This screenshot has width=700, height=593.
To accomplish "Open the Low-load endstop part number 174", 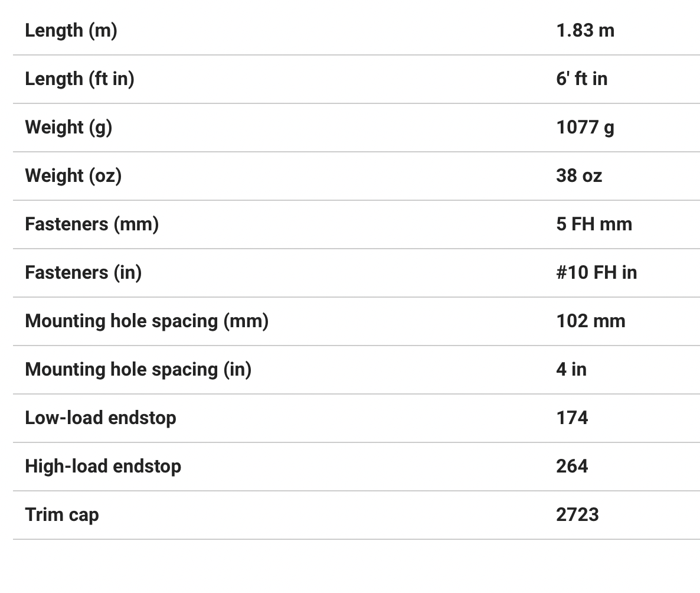I will 572,418.
